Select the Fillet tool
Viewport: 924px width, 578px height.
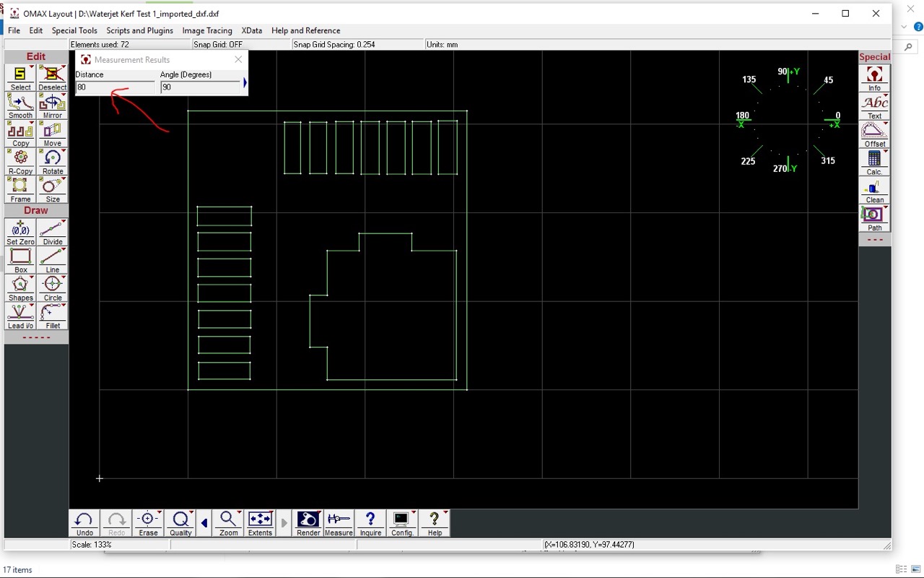(52, 316)
